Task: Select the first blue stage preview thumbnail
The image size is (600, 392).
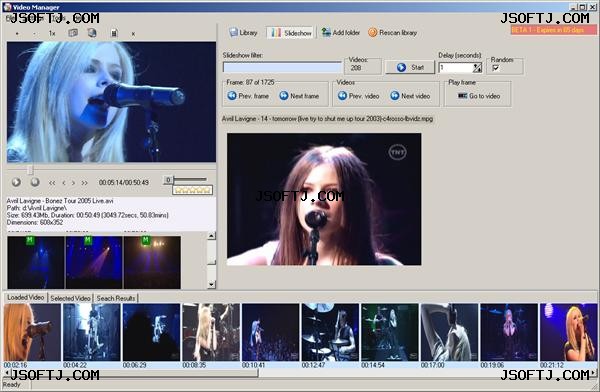Action: point(36,263)
